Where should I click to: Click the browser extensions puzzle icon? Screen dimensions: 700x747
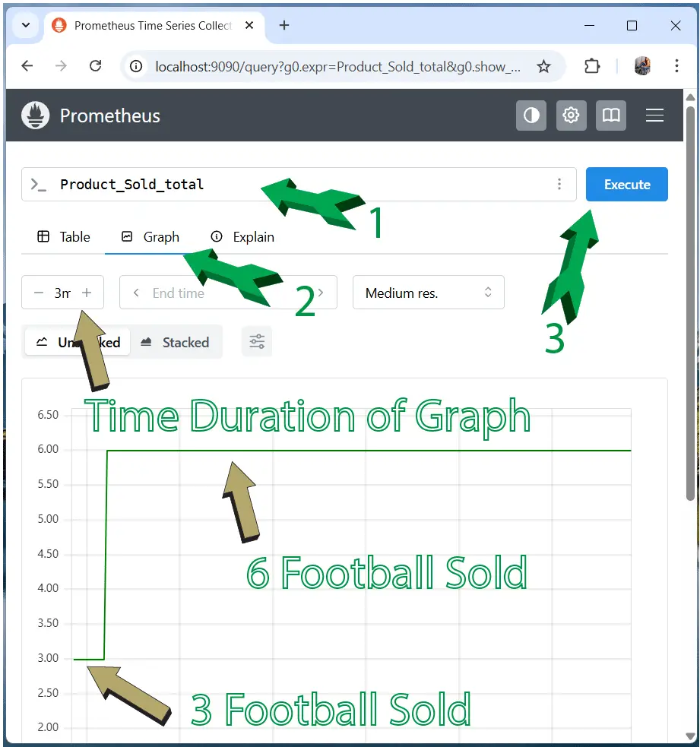click(x=592, y=66)
